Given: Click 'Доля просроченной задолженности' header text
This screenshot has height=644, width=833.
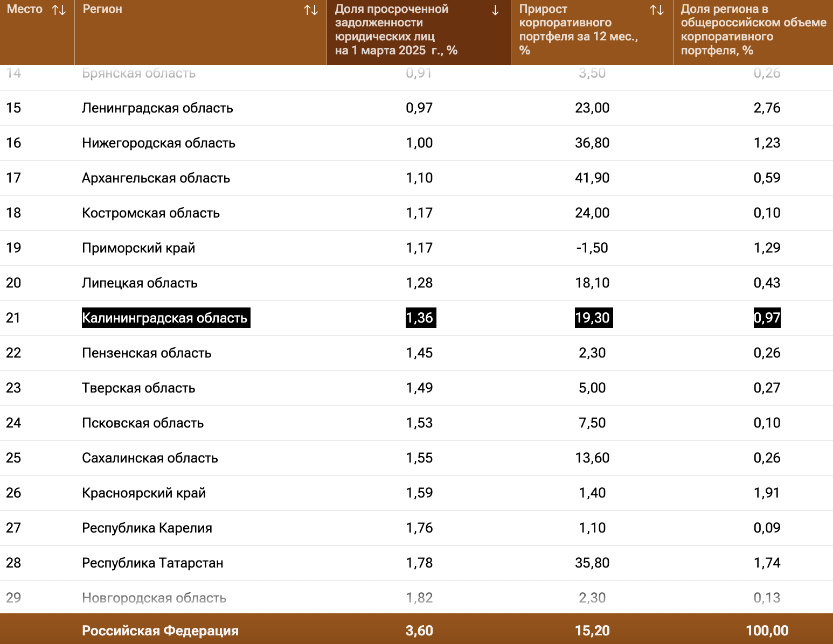Looking at the screenshot, I should [x=396, y=30].
